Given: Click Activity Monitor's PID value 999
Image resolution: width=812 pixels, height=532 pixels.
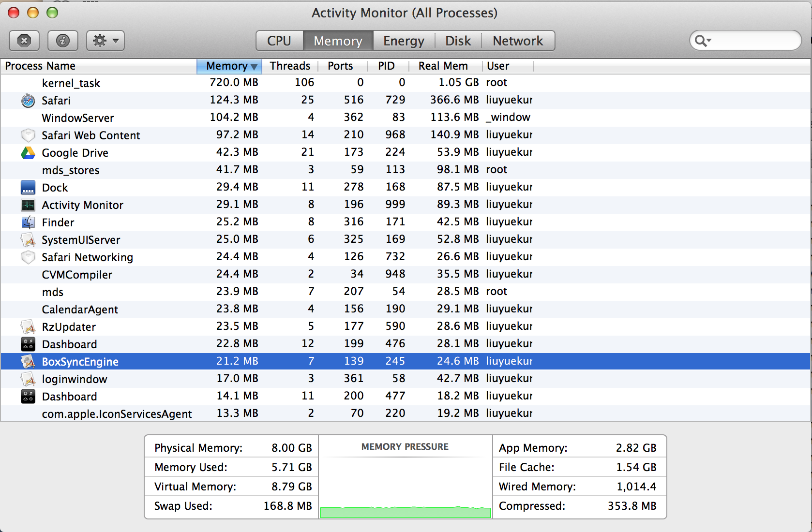Looking at the screenshot, I should point(395,205).
